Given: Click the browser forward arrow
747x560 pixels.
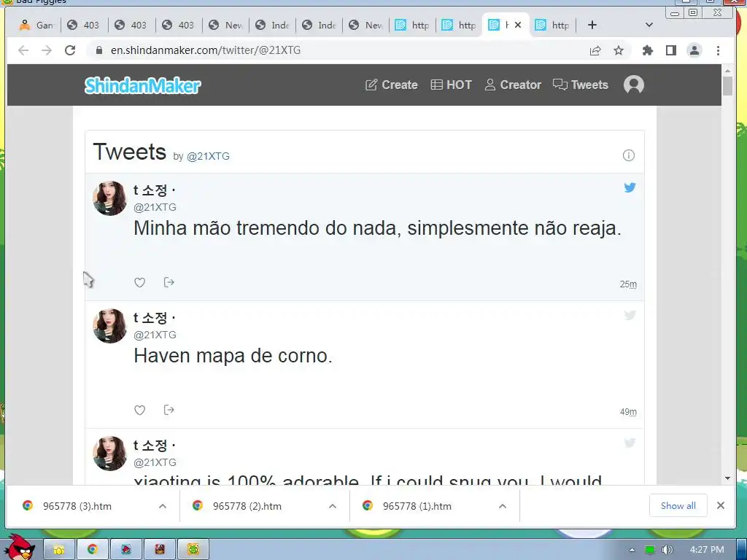Looking at the screenshot, I should pos(47,50).
